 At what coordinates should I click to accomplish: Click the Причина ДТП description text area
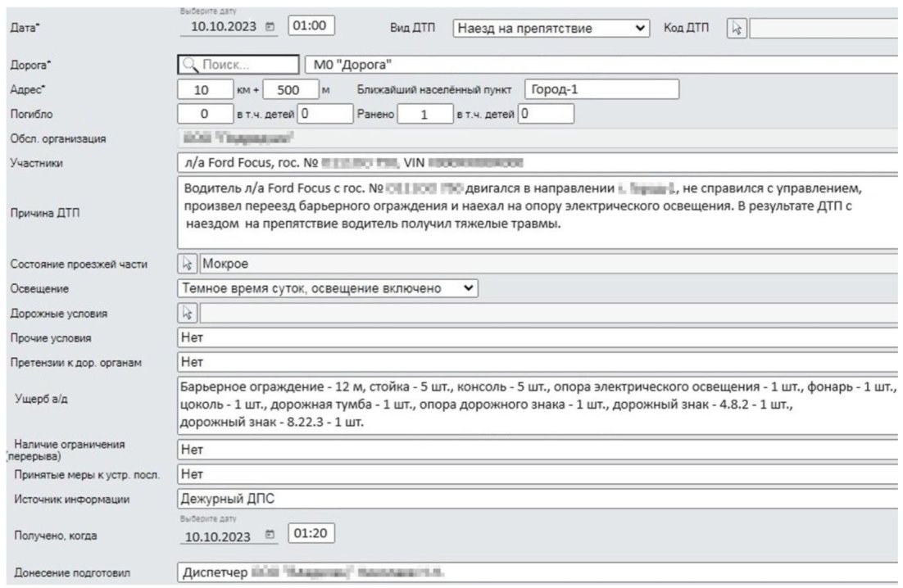tap(538, 213)
